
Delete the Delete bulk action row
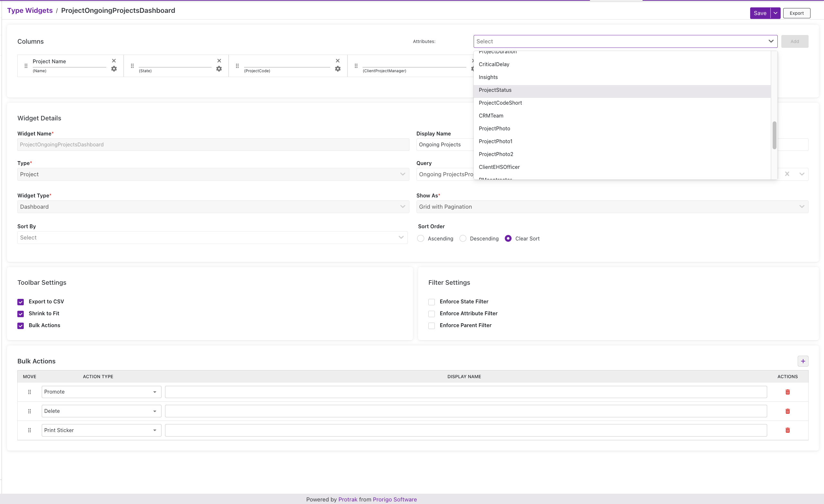click(787, 411)
